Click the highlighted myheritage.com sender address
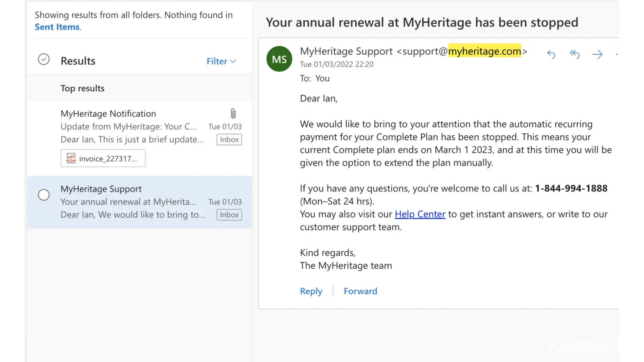Viewport: 644px width, 362px height. pos(484,51)
